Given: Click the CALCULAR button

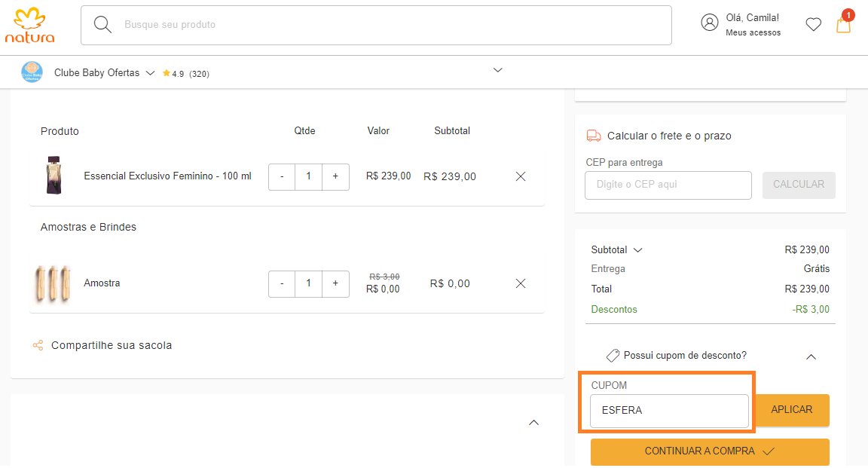Looking at the screenshot, I should point(799,185).
